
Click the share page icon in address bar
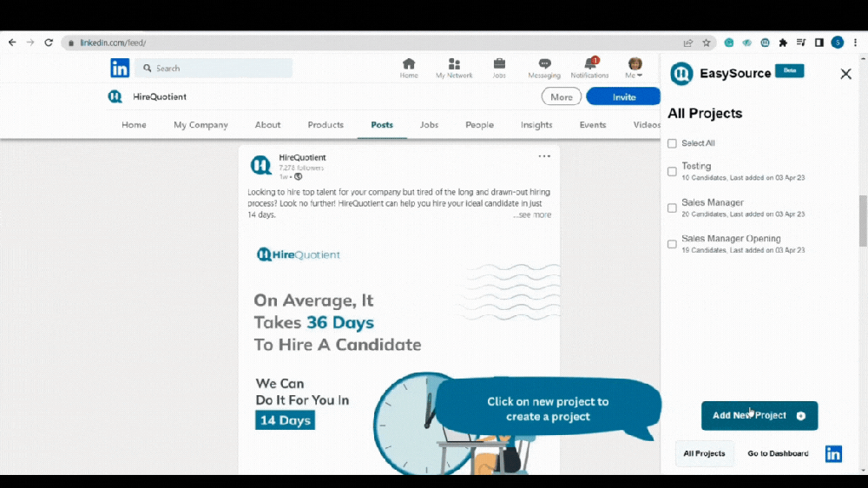coord(688,43)
